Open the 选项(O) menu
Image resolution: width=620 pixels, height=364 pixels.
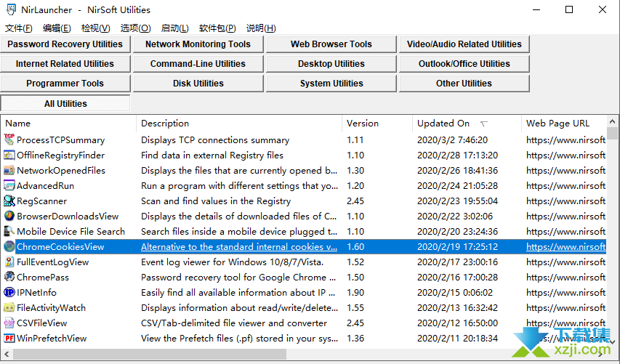(135, 28)
